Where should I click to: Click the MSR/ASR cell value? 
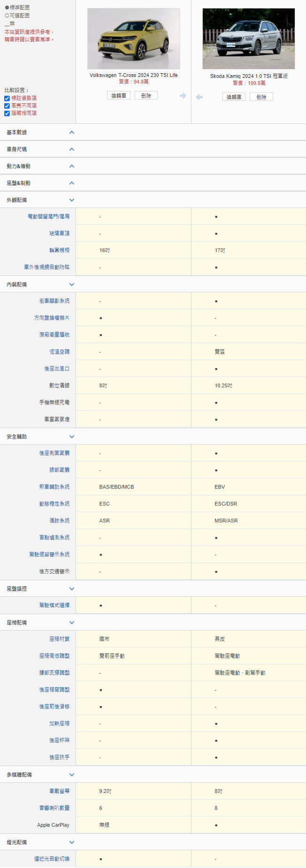[x=226, y=521]
